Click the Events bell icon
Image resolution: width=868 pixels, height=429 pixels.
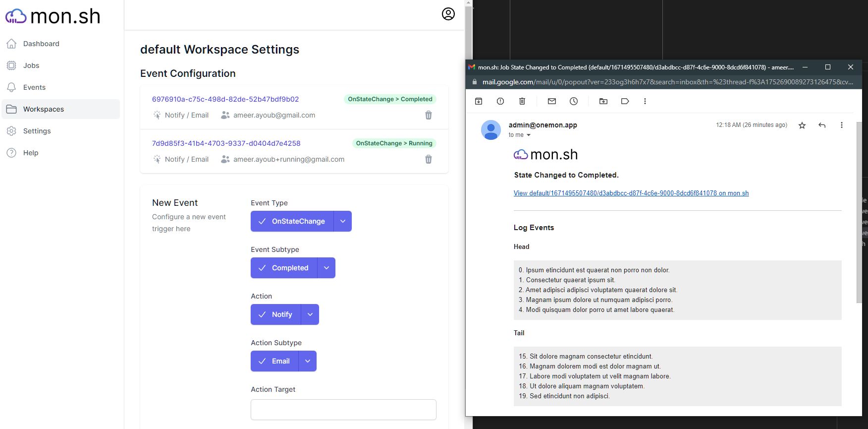12,87
